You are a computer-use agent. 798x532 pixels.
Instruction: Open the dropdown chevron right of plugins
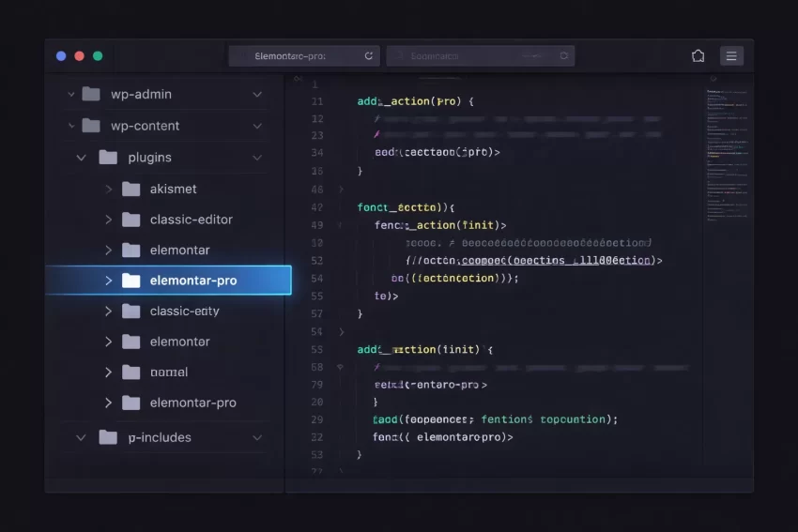(x=257, y=158)
